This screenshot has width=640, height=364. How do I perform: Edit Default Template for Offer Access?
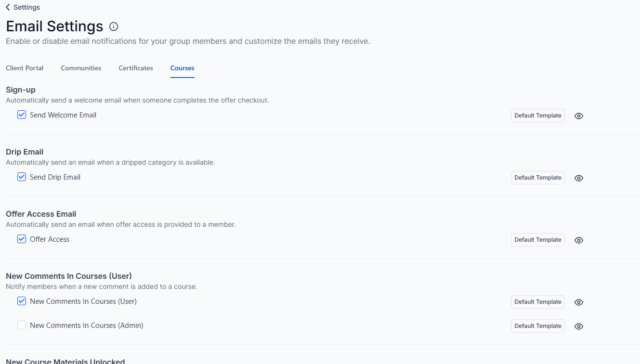pos(537,240)
